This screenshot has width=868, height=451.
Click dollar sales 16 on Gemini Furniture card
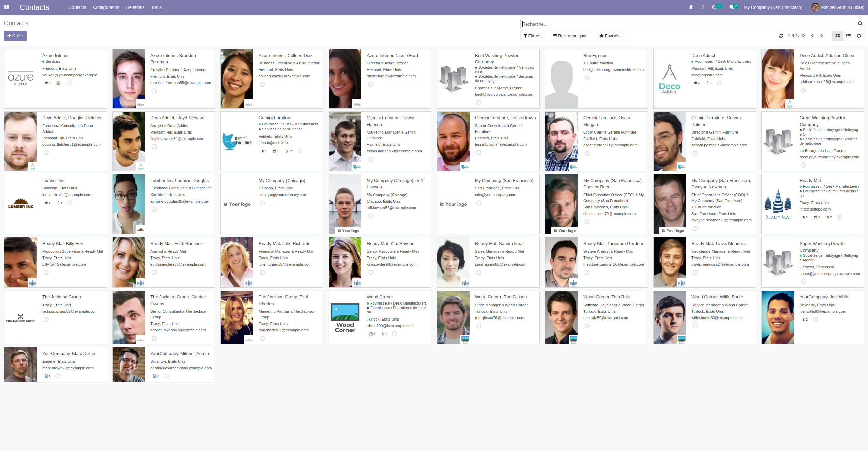289,151
